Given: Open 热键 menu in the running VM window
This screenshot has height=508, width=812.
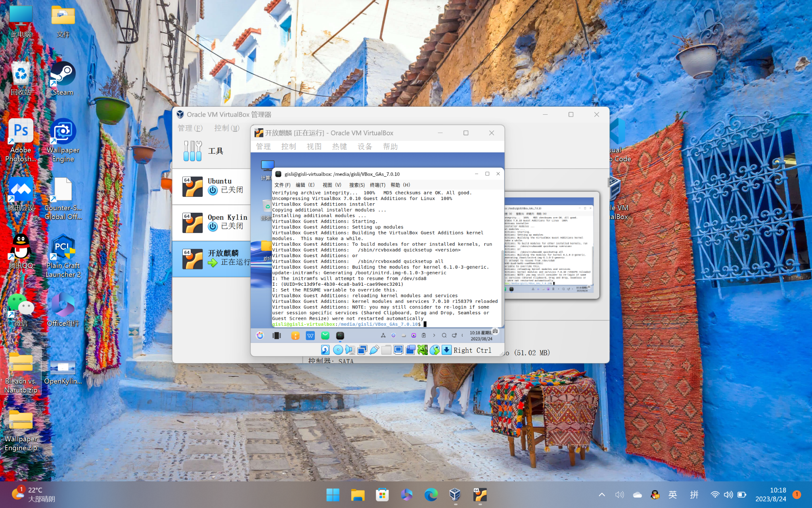Looking at the screenshot, I should pyautogui.click(x=339, y=146).
